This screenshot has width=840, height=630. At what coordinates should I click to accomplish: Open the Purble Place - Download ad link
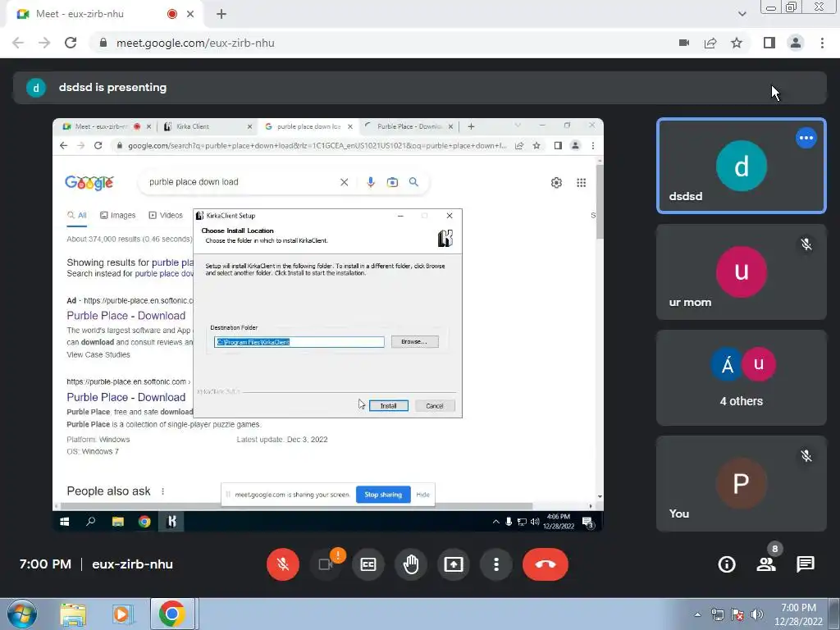coord(126,316)
